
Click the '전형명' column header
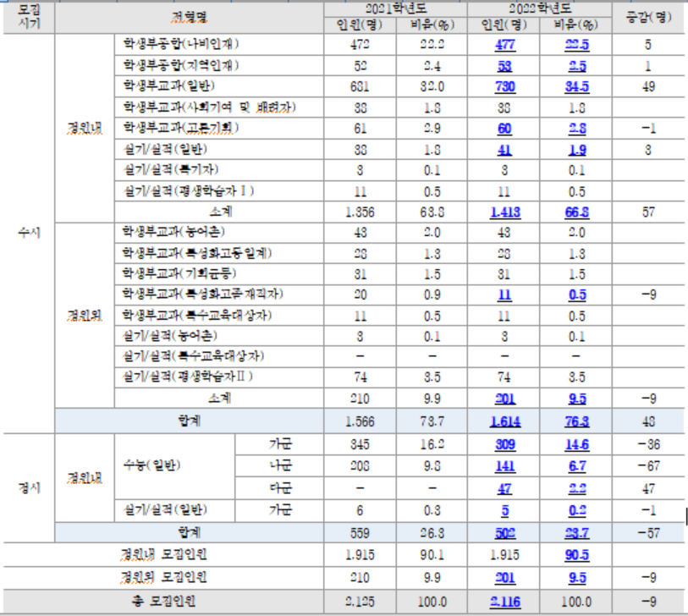tap(189, 18)
